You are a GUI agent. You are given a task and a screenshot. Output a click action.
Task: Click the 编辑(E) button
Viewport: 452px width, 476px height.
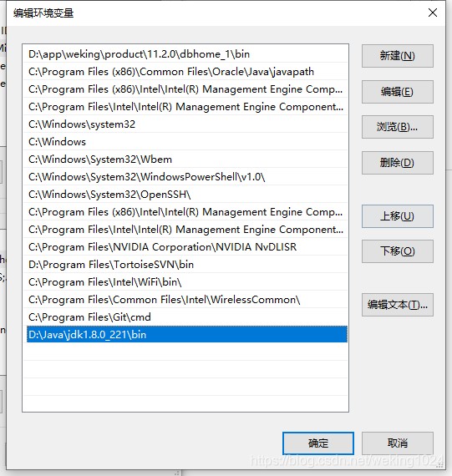398,92
